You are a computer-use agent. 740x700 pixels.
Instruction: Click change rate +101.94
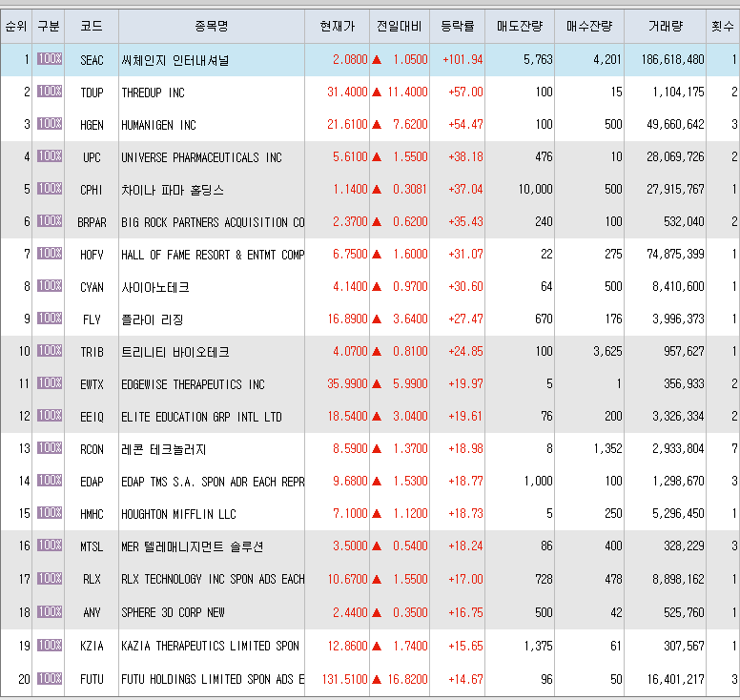coord(462,59)
